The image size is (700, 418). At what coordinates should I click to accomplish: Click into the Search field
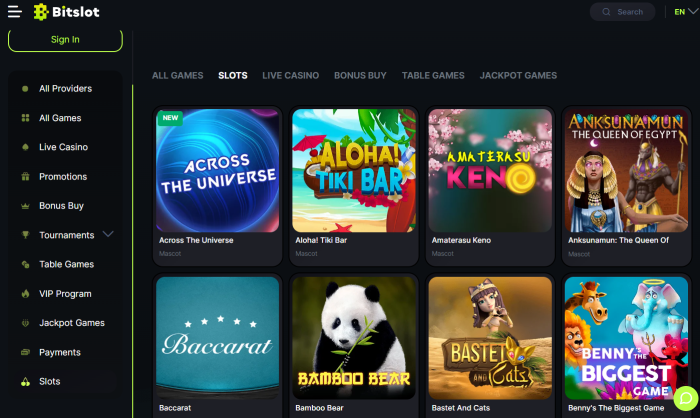623,12
